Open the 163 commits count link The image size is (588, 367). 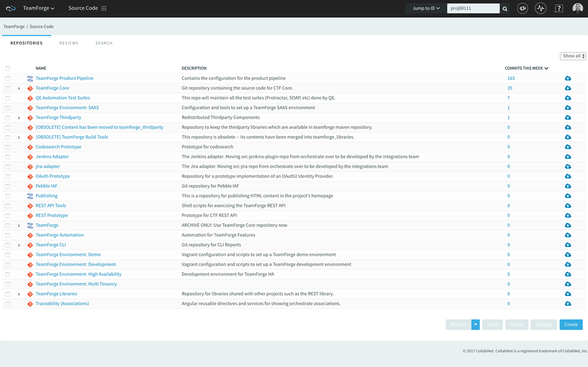pyautogui.click(x=511, y=78)
